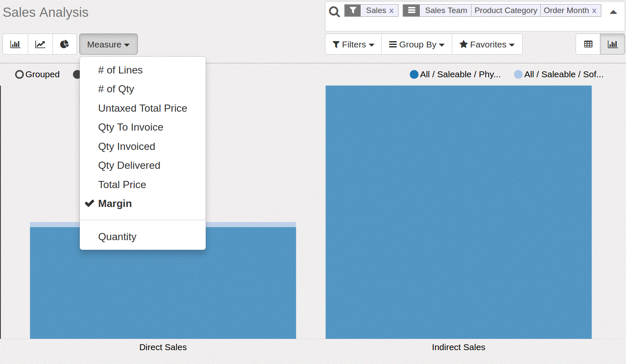Toggle the All / Saleable / Sof... legend series
The width and height of the screenshot is (626, 364).
coord(559,74)
